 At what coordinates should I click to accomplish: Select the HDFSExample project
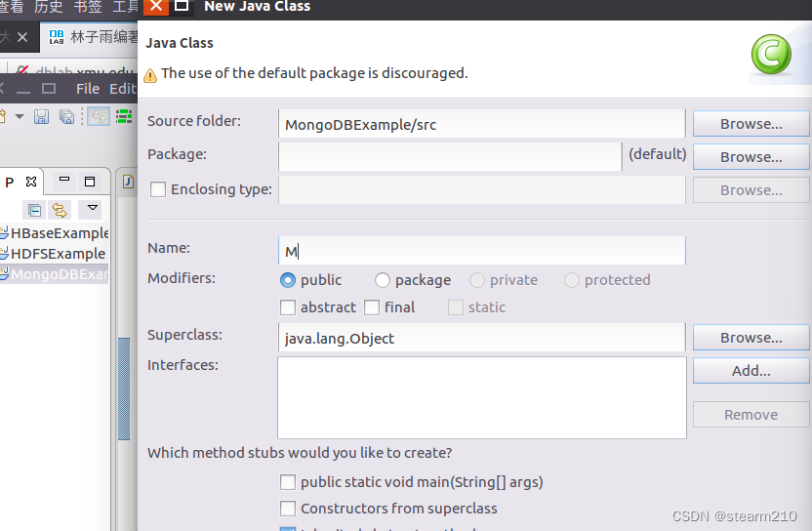58,254
